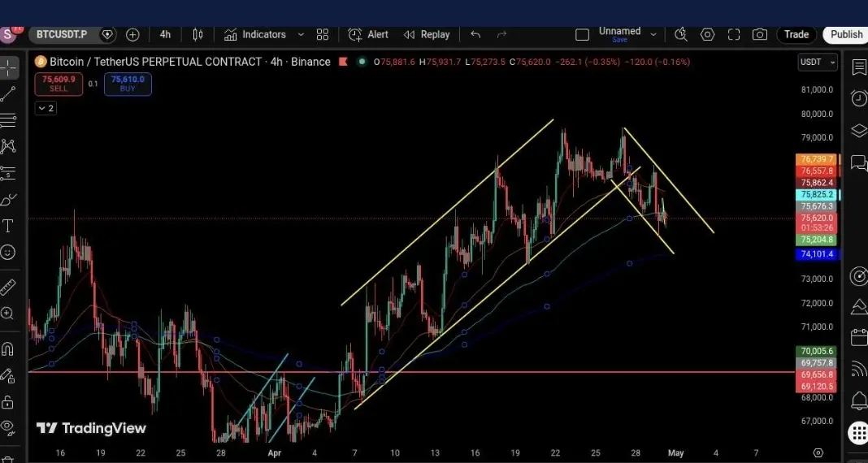Open the object tree layers panel

pos(858,131)
